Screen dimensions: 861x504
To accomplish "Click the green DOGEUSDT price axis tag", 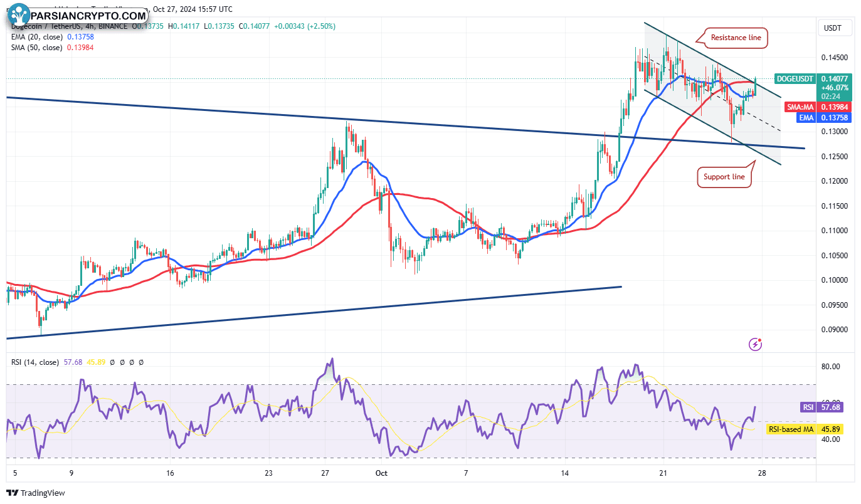I will coord(795,79).
